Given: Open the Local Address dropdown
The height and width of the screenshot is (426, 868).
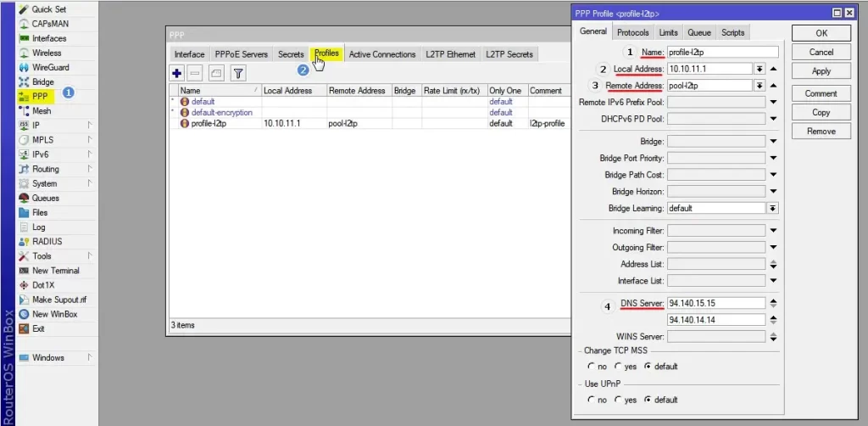Looking at the screenshot, I should coord(759,69).
